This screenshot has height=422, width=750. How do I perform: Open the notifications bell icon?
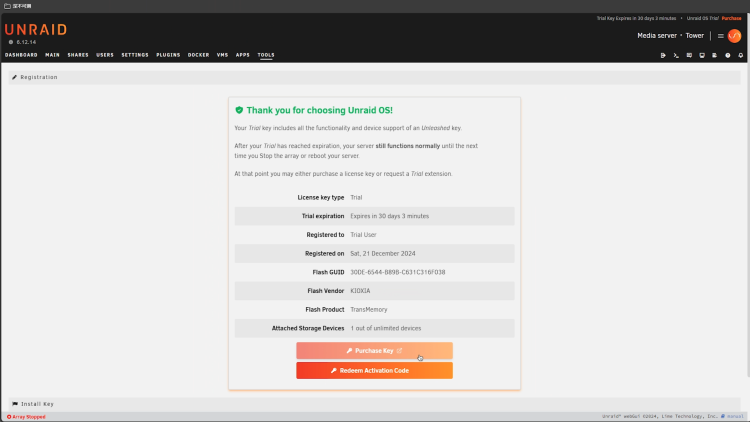pos(740,56)
